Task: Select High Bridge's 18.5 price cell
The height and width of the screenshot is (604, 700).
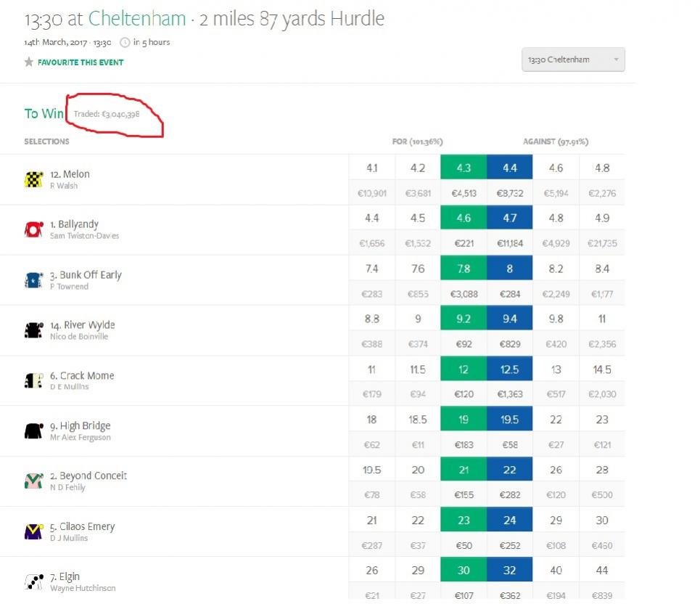Action: pos(417,419)
